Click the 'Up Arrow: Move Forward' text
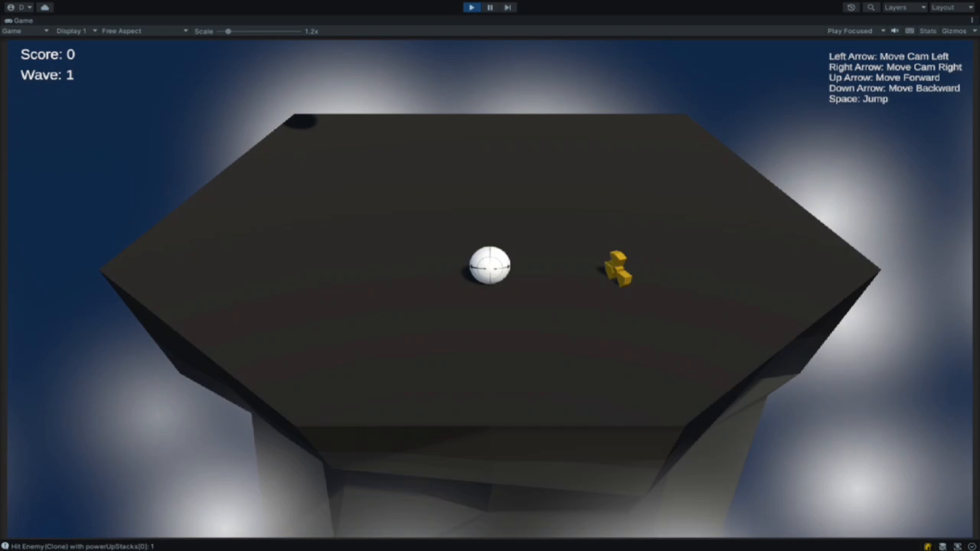Viewport: 980px width, 551px height. click(x=884, y=77)
